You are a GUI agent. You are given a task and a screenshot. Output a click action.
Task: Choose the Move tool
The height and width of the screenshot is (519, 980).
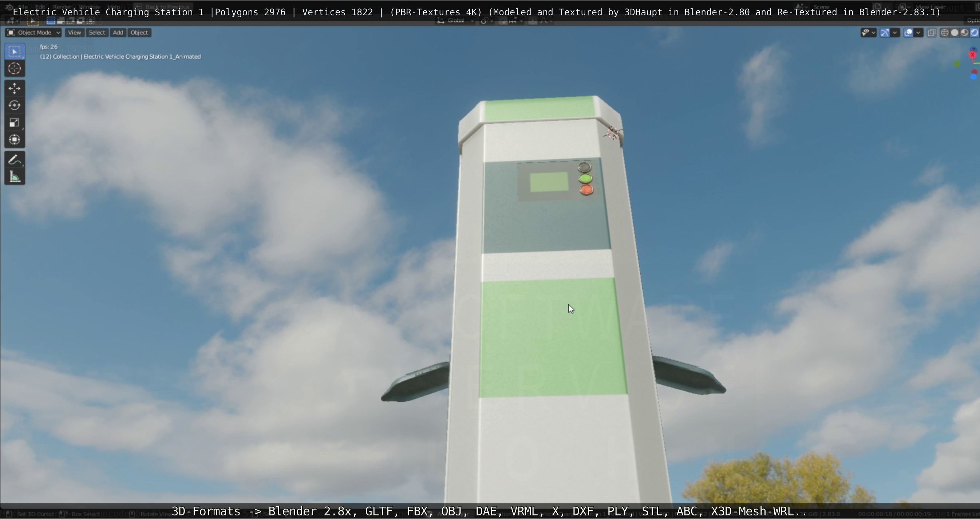click(x=15, y=88)
